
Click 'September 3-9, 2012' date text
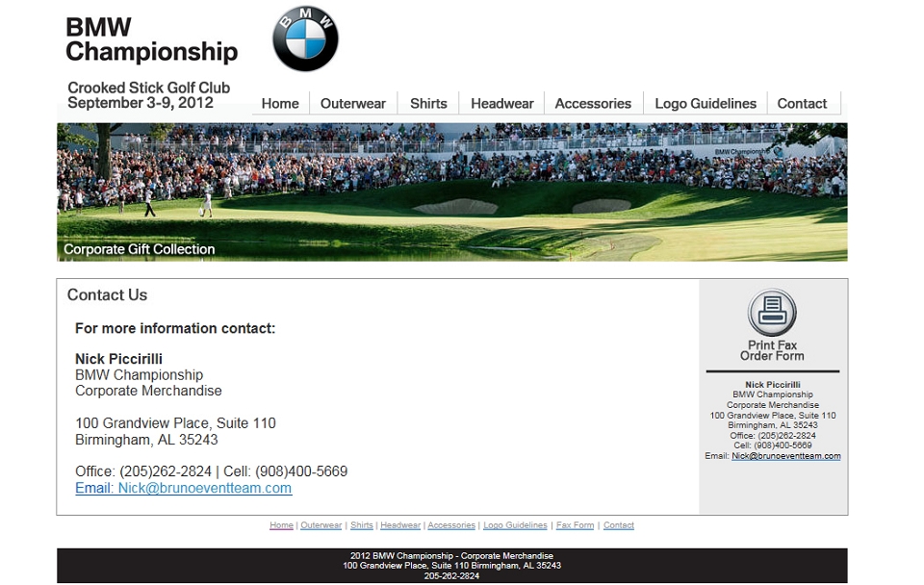(141, 103)
